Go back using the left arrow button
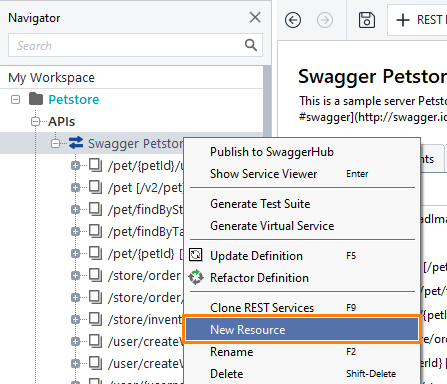 [x=293, y=20]
